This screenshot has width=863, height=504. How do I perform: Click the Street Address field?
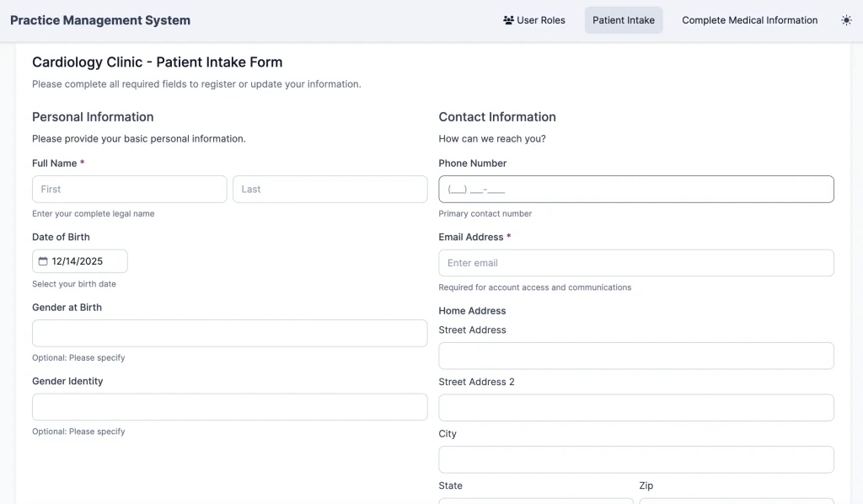click(x=635, y=356)
